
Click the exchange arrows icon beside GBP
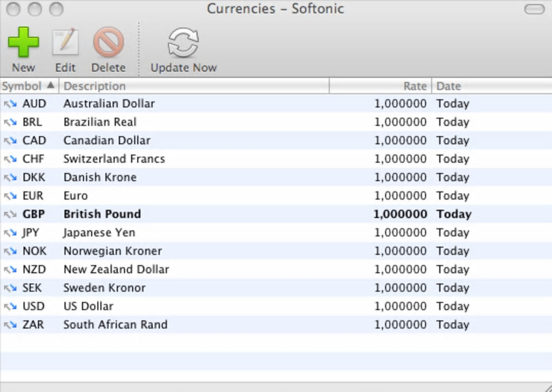tap(11, 214)
